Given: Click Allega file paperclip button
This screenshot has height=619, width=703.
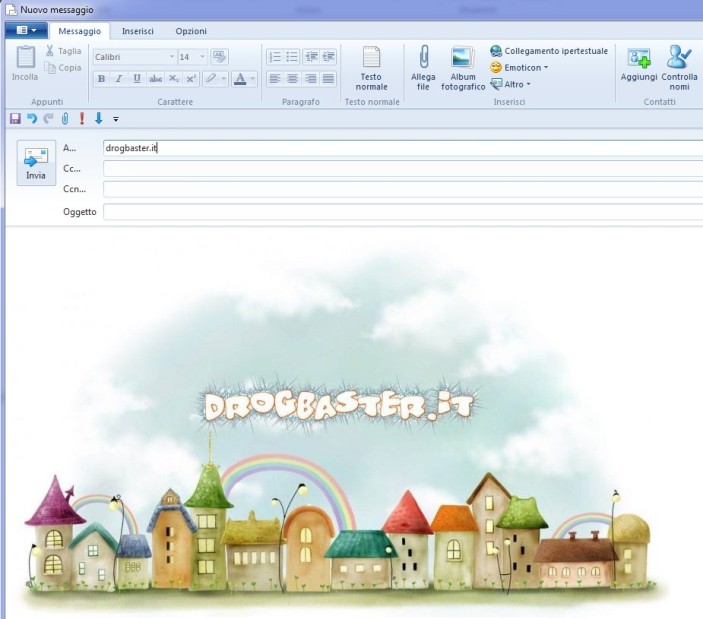Looking at the screenshot, I should 423,68.
